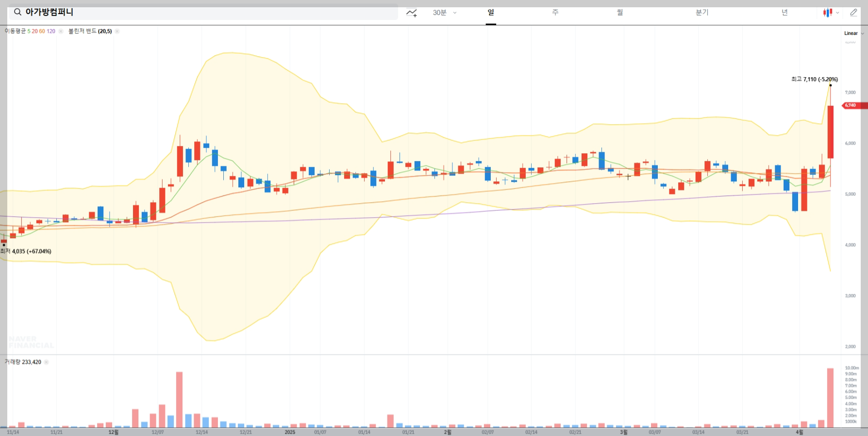Click the 거래량 233,420 label
The height and width of the screenshot is (436, 868).
(23, 362)
